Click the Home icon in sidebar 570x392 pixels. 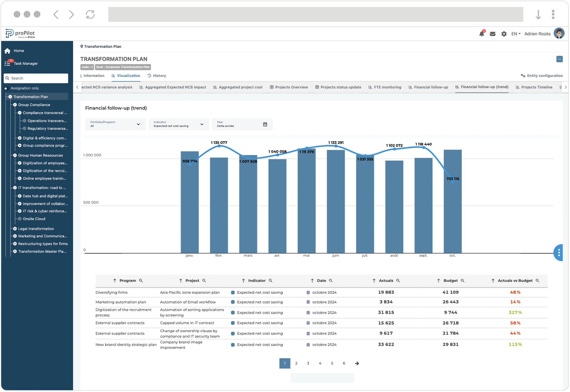pos(8,51)
